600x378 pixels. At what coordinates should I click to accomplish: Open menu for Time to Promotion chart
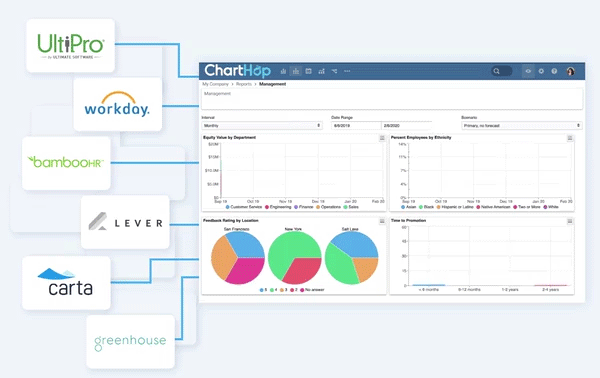click(x=570, y=221)
